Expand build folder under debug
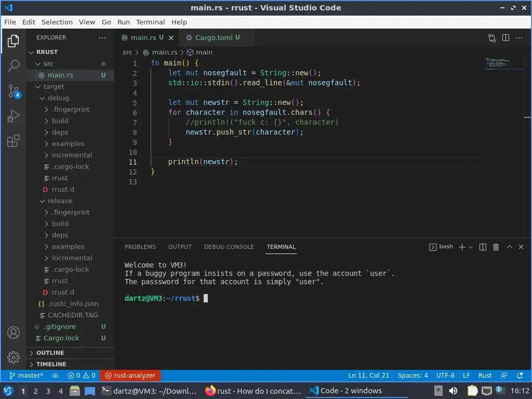This screenshot has width=532, height=399. 70,121
